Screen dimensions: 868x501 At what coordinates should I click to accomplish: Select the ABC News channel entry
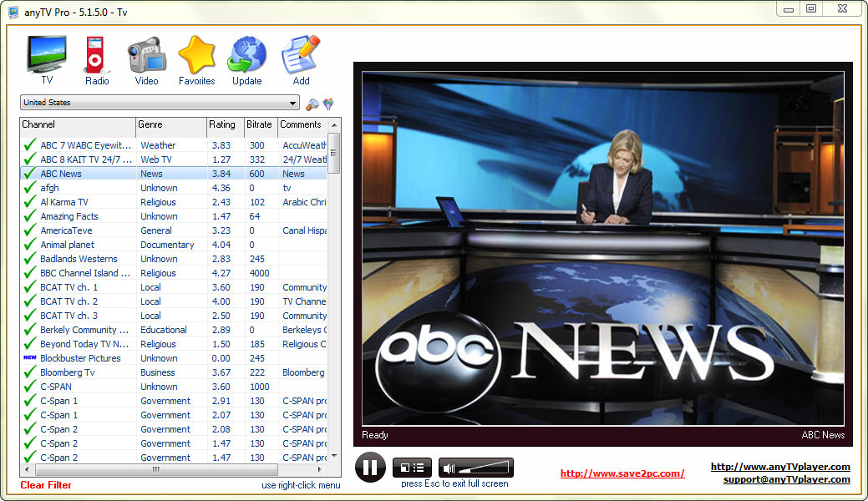click(62, 174)
